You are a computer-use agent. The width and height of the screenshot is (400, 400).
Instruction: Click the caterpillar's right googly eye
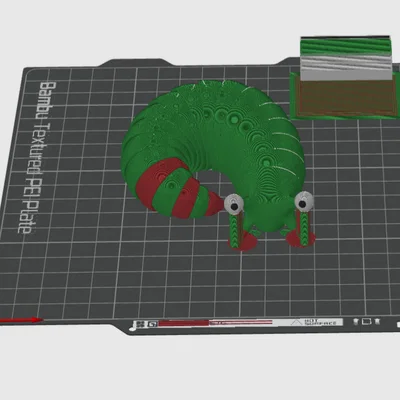(x=304, y=201)
